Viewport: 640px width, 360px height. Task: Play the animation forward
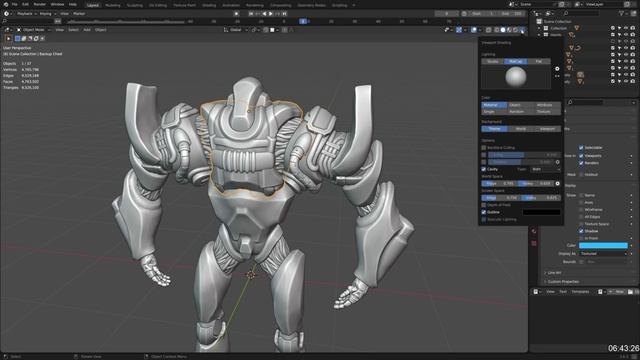click(x=271, y=13)
